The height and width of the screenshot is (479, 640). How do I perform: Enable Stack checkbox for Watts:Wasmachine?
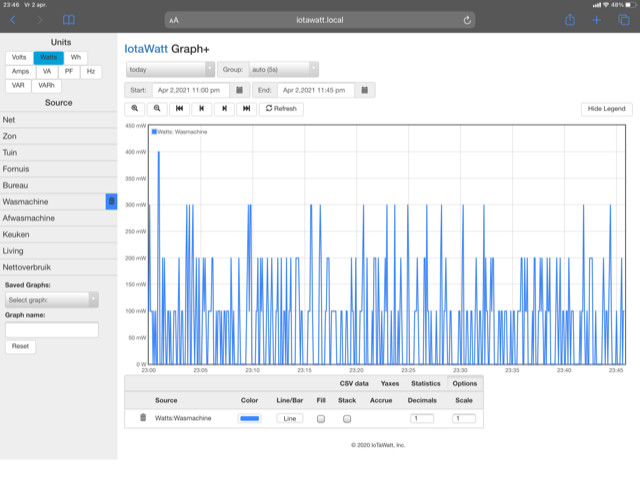[x=347, y=419]
